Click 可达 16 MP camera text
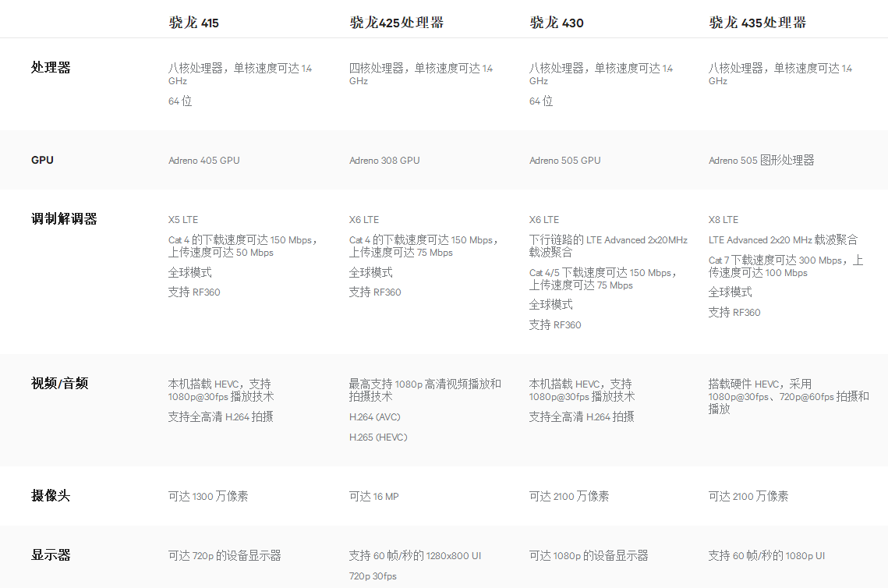This screenshot has width=888, height=588. [373, 496]
